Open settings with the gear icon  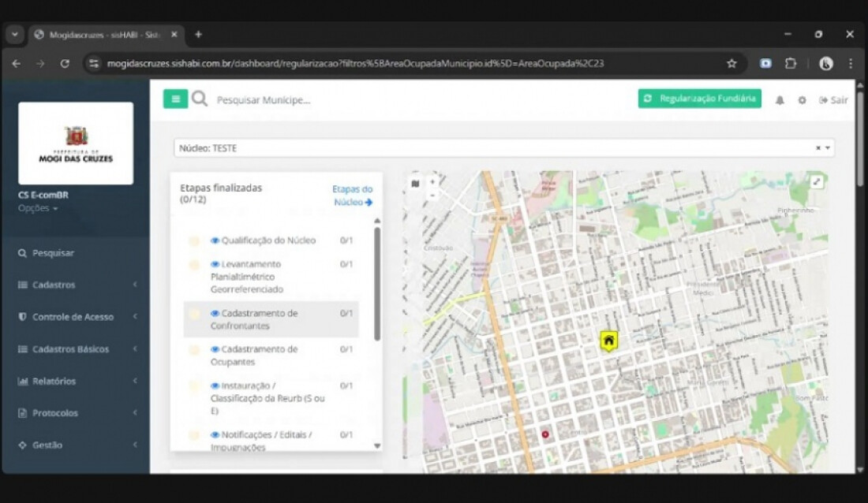(x=802, y=99)
